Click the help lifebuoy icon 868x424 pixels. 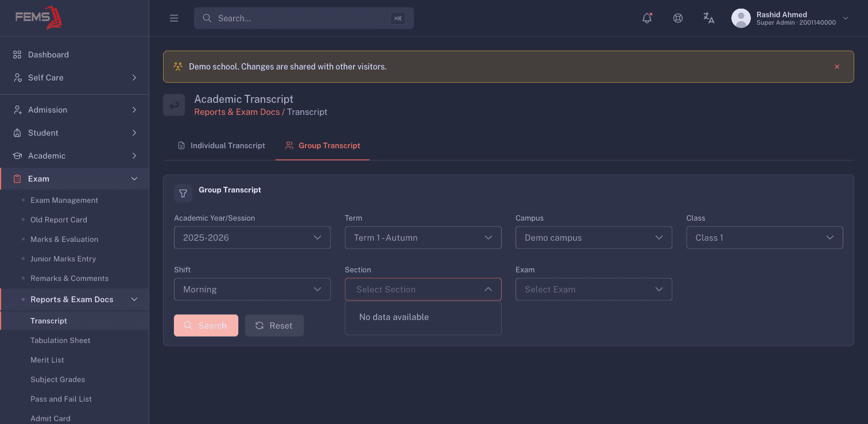(x=678, y=18)
